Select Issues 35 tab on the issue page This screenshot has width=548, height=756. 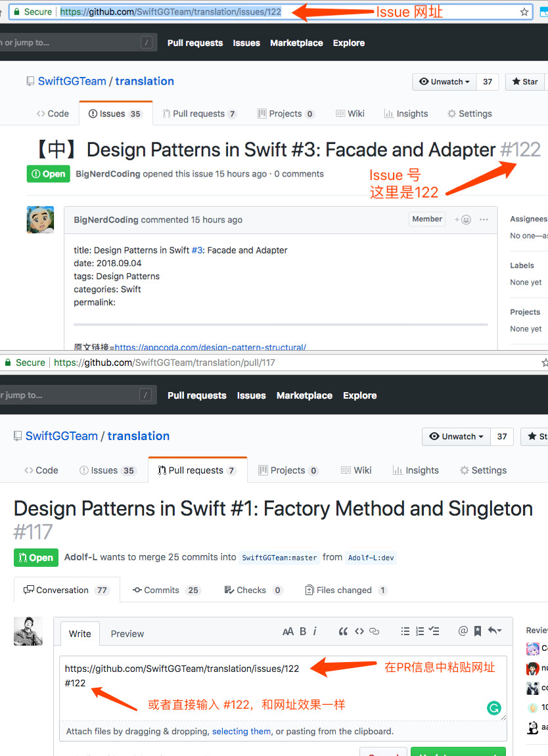coord(116,114)
